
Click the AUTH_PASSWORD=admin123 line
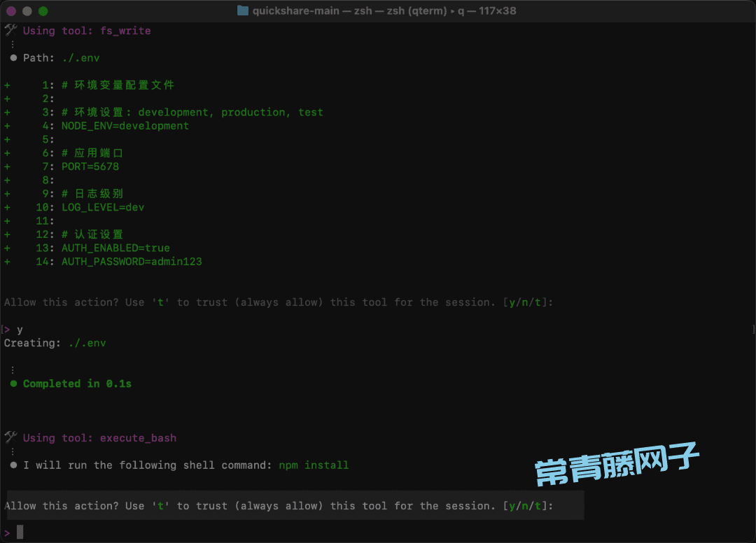pos(132,262)
